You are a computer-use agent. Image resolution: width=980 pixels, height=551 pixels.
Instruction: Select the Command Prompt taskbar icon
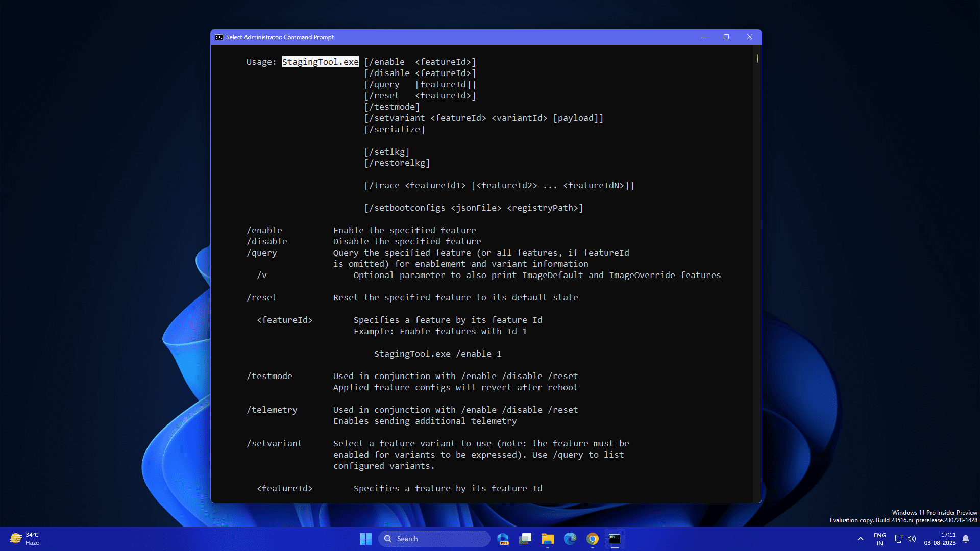coord(615,539)
